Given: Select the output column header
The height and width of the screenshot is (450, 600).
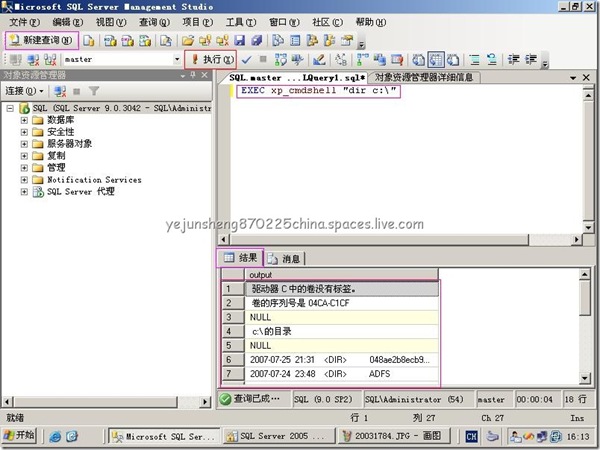Looking at the screenshot, I should point(341,274).
